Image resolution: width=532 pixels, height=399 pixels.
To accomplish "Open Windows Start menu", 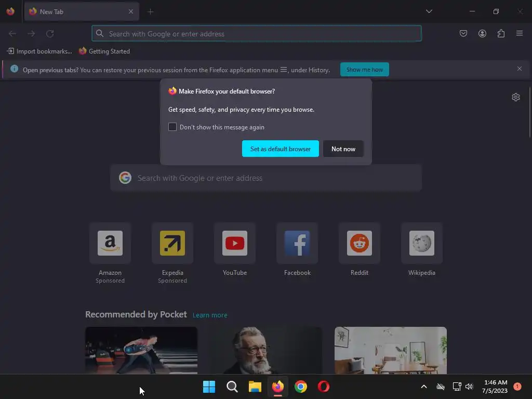I will point(209,387).
